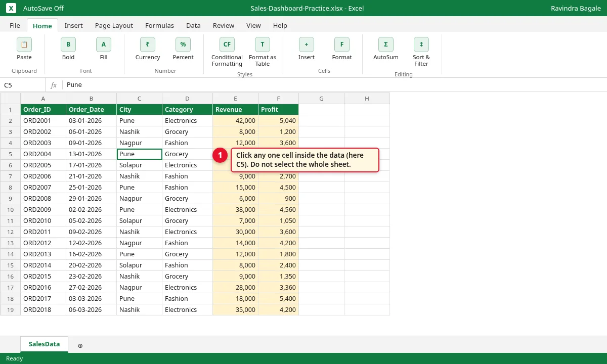Click the Name Box showing C5
Image resolution: width=607 pixels, height=364 pixels.
point(23,85)
